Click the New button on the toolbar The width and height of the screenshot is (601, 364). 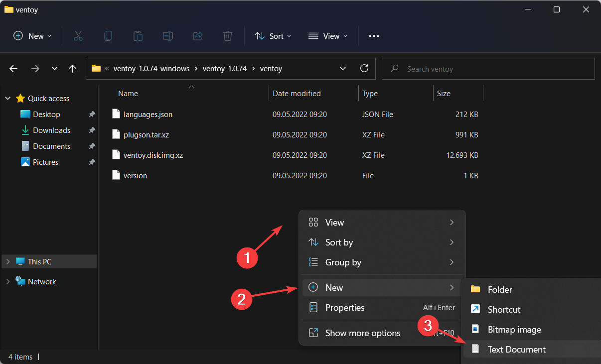click(32, 35)
